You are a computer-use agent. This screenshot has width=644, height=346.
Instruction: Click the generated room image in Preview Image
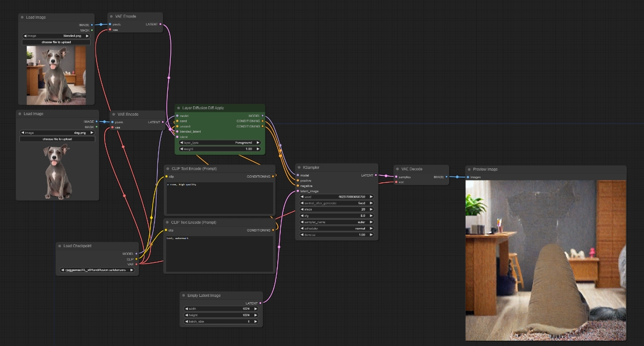point(545,260)
